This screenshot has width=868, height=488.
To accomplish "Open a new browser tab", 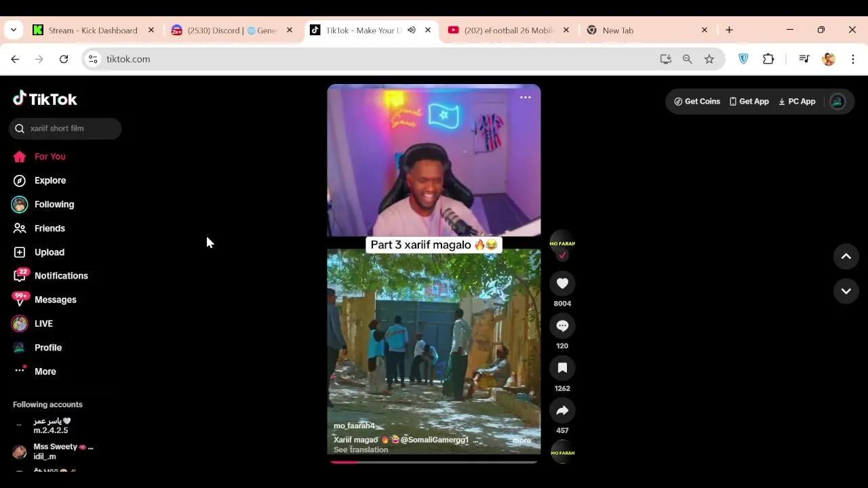I will 729,30.
